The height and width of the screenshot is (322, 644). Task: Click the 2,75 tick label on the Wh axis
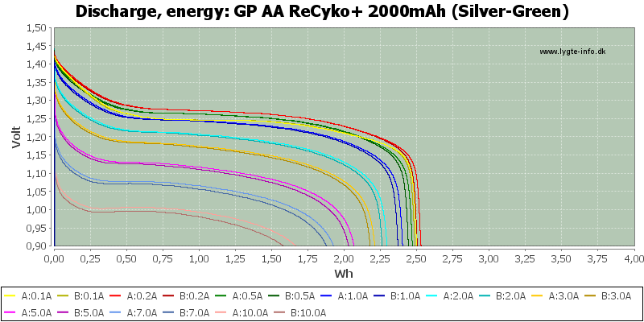point(452,258)
